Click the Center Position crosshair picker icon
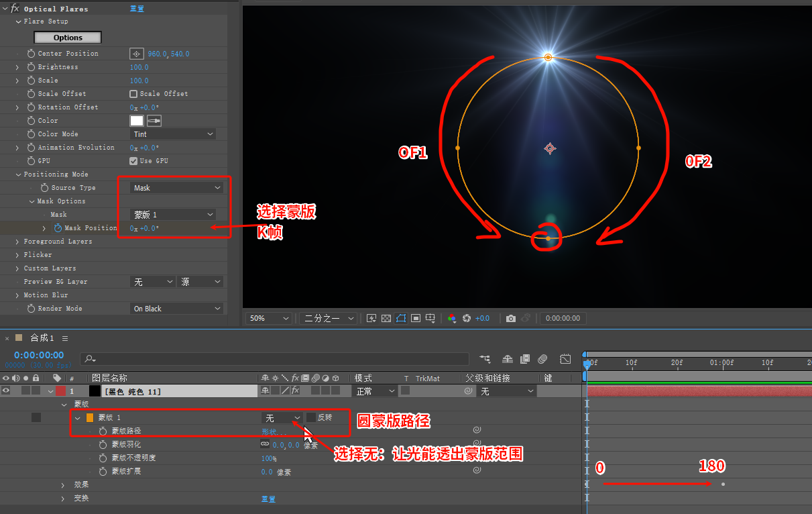 coord(136,54)
